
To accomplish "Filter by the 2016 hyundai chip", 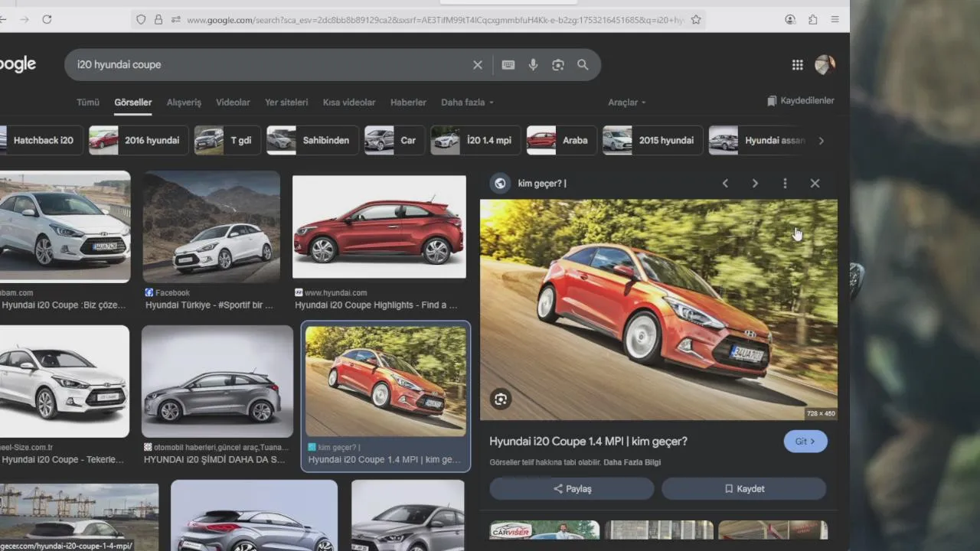I will tap(139, 141).
